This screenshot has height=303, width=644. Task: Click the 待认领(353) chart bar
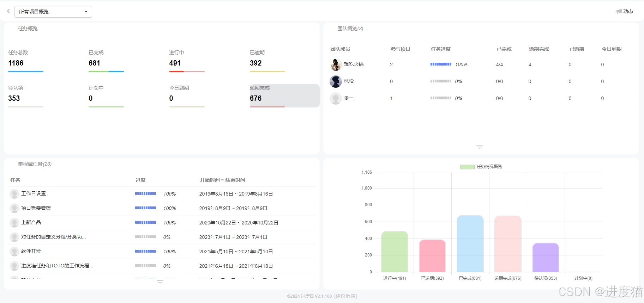(546, 258)
